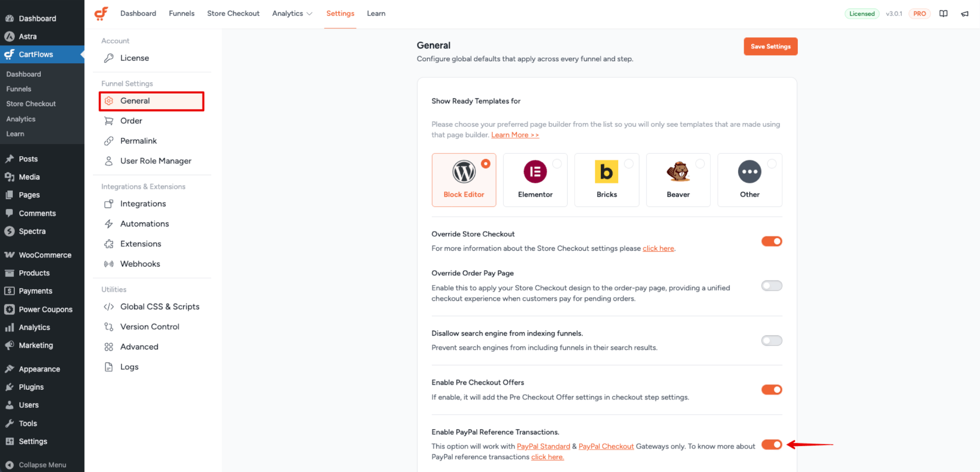Disable Pre Checkout Offers toggle
The width and height of the screenshot is (980, 472).
click(772, 390)
